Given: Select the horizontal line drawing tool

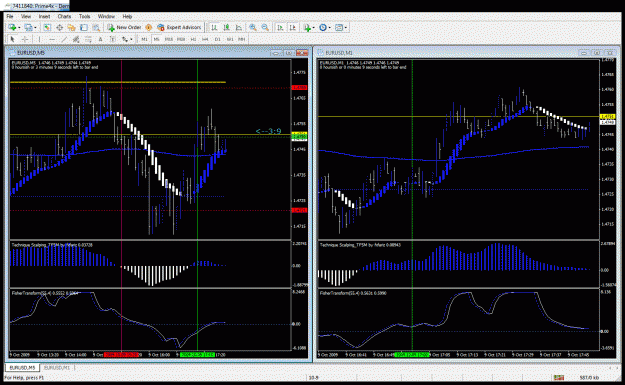Looking at the screenshot, I should 52,39.
